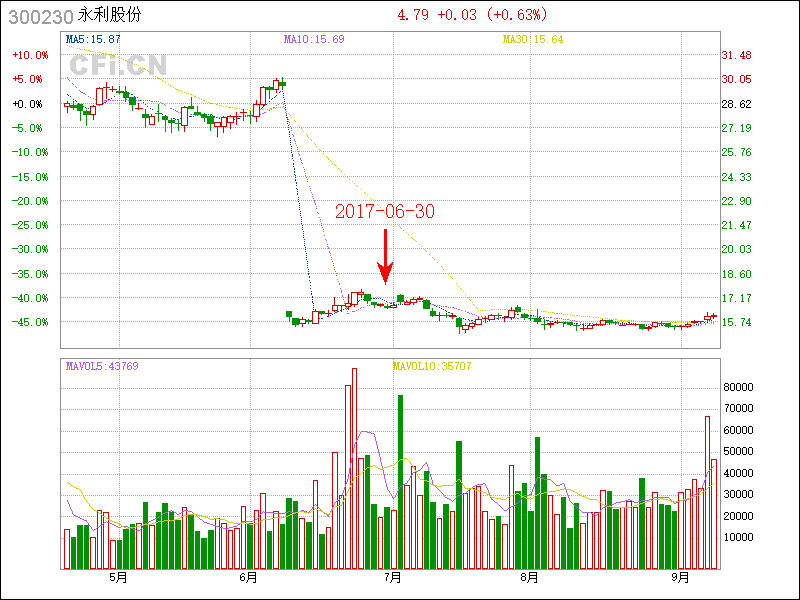Select the MA30:15.64 indicator label
Image resolution: width=800 pixels, height=600 pixels.
coord(533,39)
